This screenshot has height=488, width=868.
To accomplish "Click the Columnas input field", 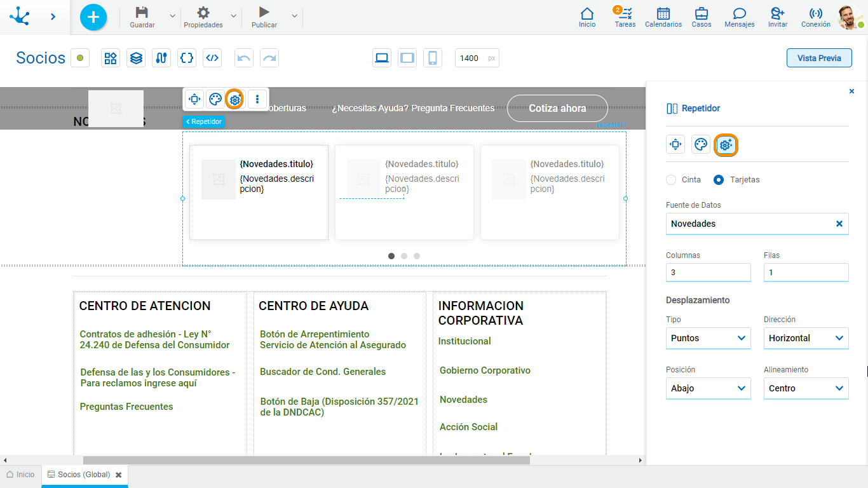I will (708, 273).
